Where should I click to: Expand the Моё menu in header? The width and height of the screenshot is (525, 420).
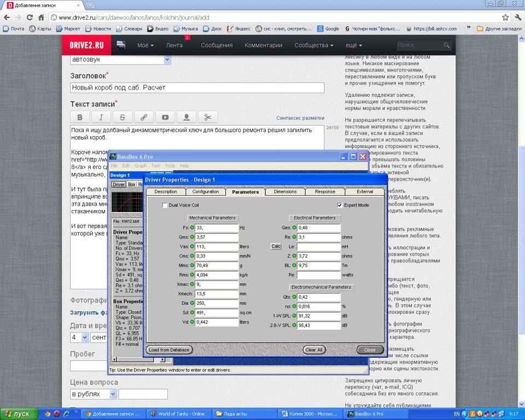coord(145,45)
